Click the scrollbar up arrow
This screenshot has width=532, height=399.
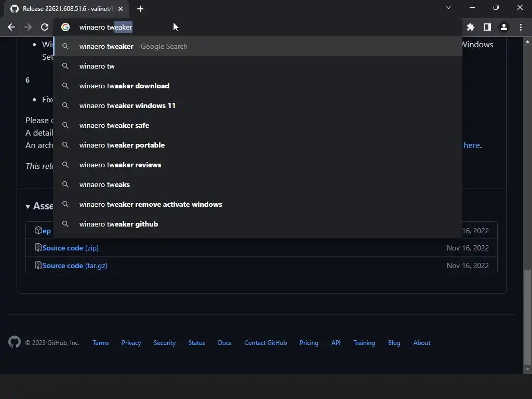pyautogui.click(x=527, y=42)
